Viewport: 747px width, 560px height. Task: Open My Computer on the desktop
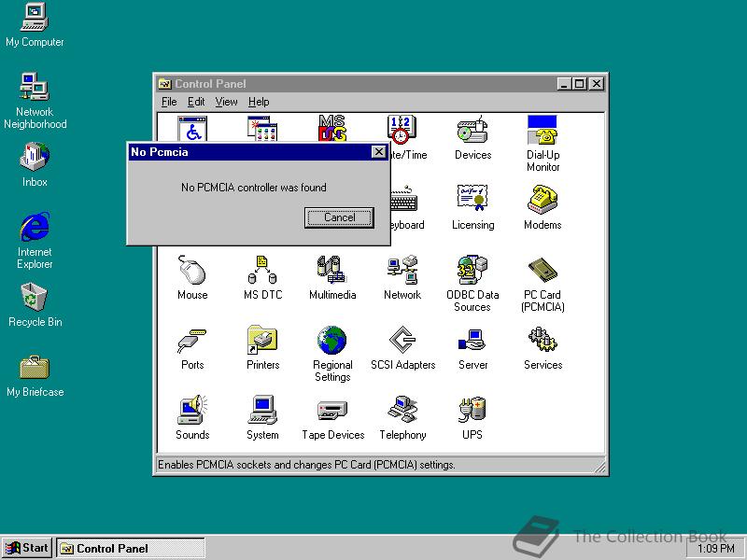tap(35, 17)
